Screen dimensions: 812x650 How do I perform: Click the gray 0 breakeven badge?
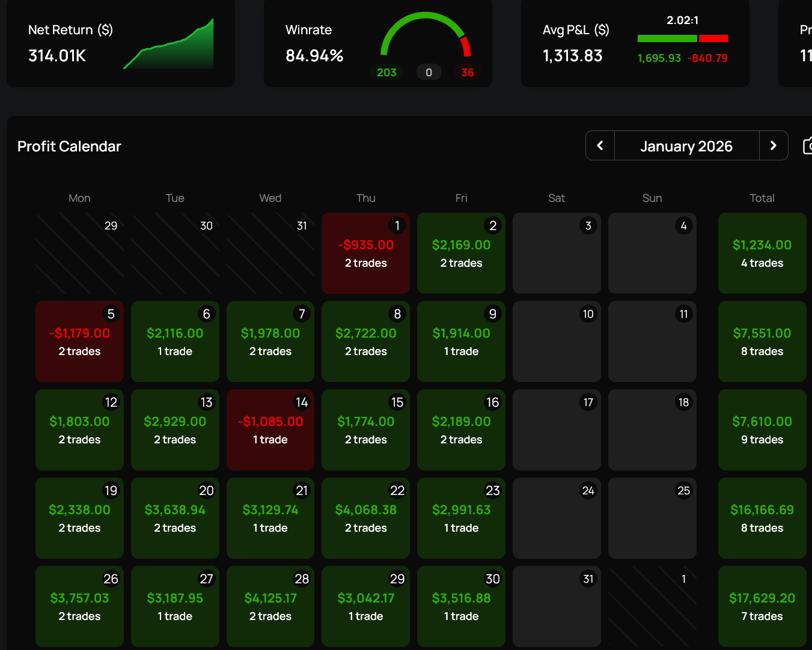[429, 73]
